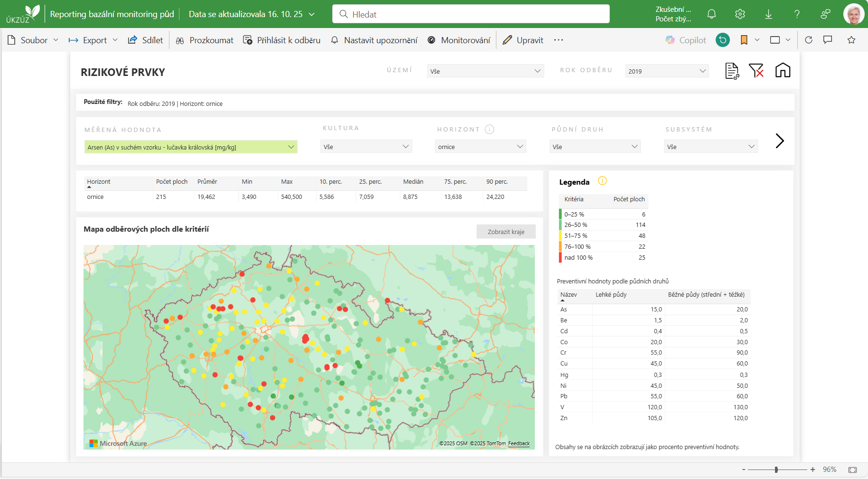Click the Feedback link on map
Screen dimensions: 868x479
pos(519,443)
